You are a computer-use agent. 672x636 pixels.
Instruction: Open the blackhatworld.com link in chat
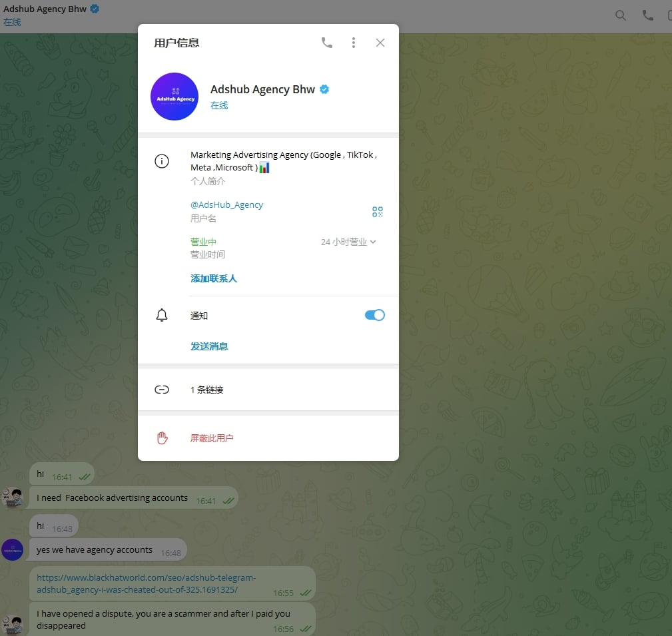click(146, 583)
